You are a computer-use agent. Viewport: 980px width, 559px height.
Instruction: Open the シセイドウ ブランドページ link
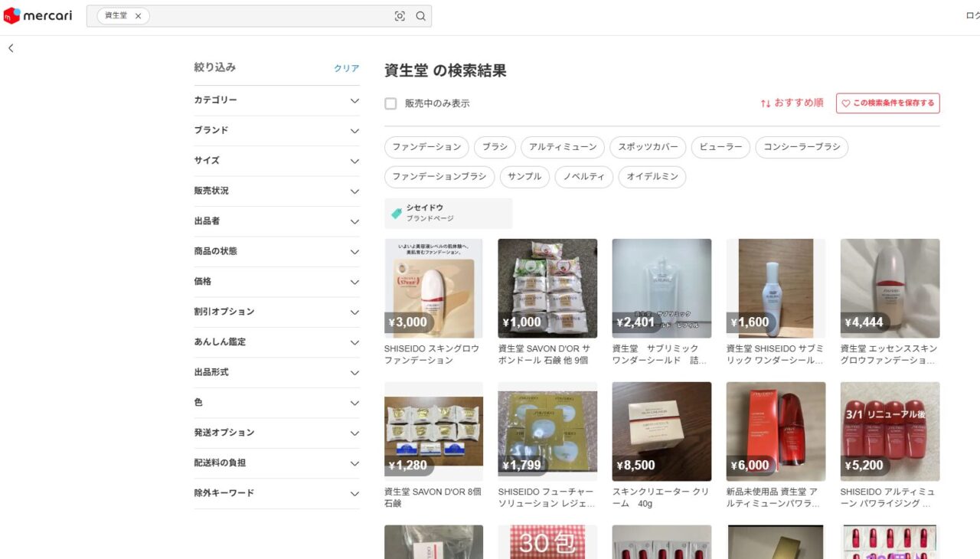(448, 213)
